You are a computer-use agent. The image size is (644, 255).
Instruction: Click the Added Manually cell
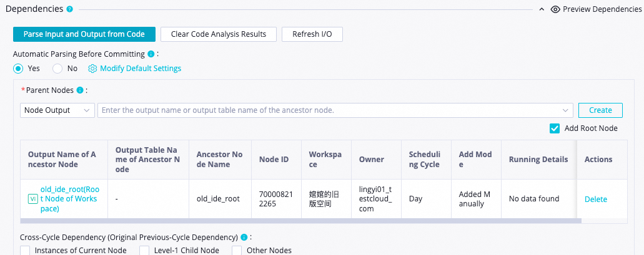(475, 199)
